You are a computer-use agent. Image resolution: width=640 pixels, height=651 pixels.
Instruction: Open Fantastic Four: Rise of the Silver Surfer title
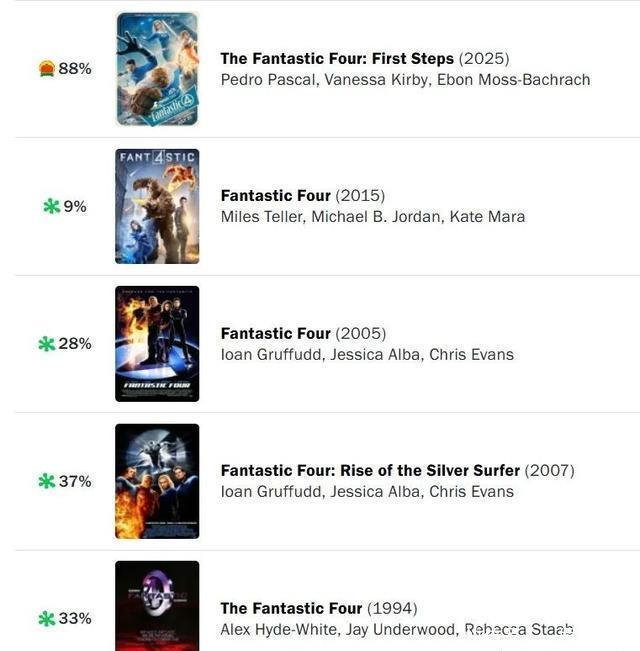tap(370, 470)
